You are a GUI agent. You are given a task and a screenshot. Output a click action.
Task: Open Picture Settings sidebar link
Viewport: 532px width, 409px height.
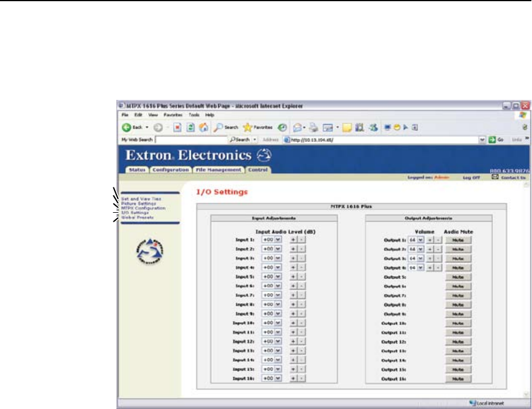(x=138, y=203)
